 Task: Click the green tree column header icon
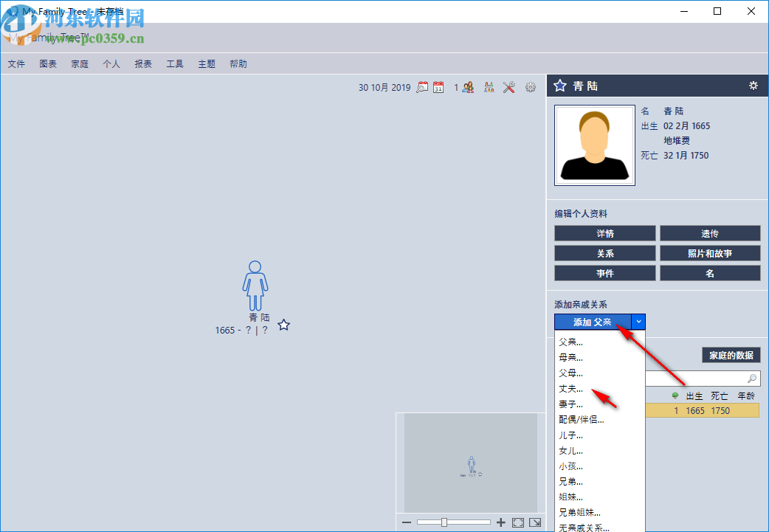pyautogui.click(x=675, y=395)
